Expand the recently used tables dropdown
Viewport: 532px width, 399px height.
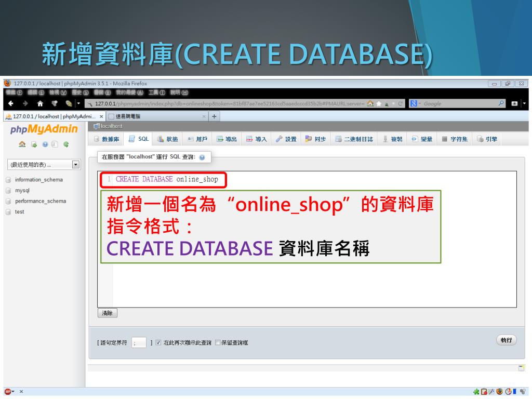[x=44, y=165]
